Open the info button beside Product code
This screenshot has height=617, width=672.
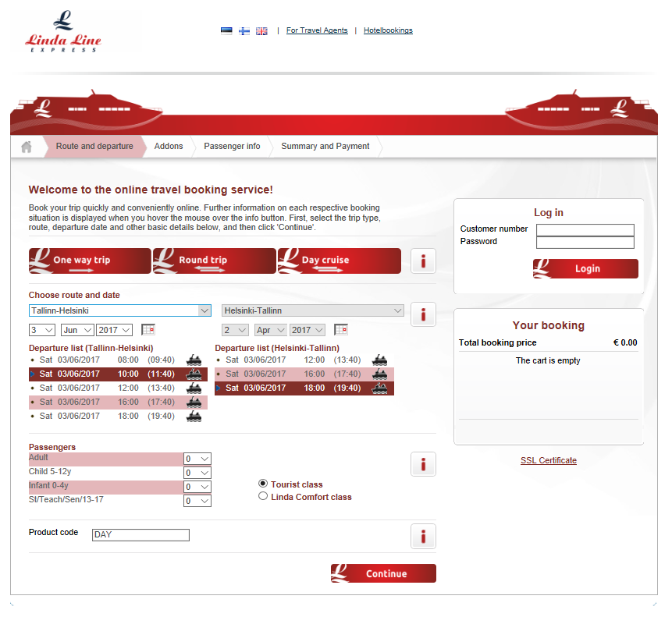[423, 536]
